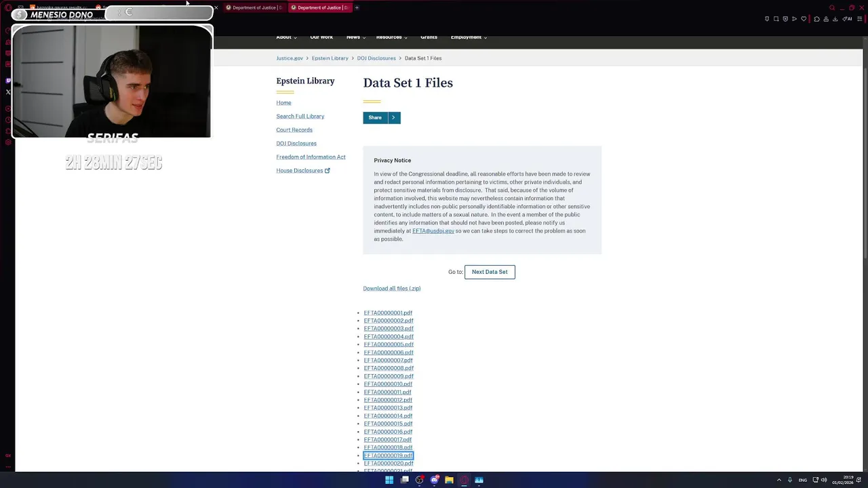Open Court Records sidebar link
This screenshot has height=488, width=868.
(294, 130)
